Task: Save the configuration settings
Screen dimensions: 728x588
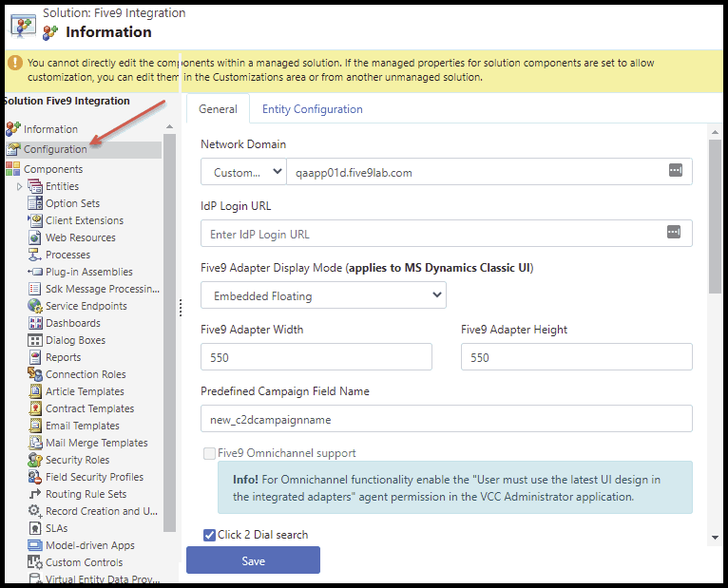Action: [x=253, y=560]
